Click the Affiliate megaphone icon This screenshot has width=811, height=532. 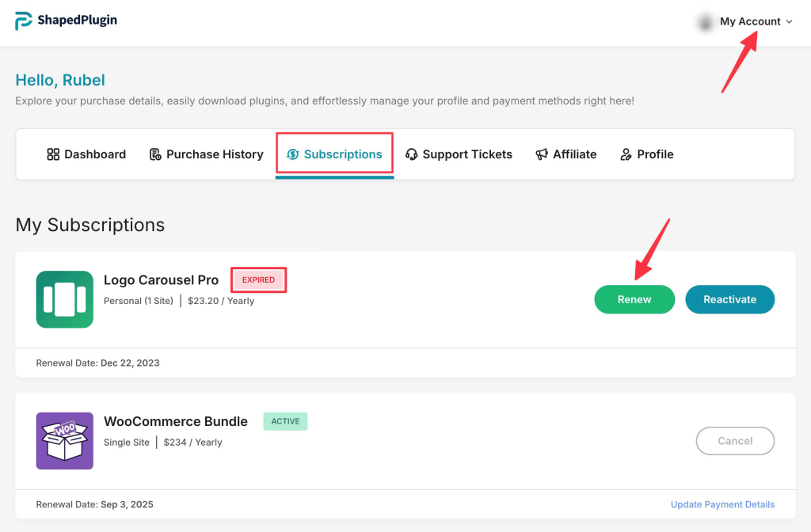click(542, 154)
